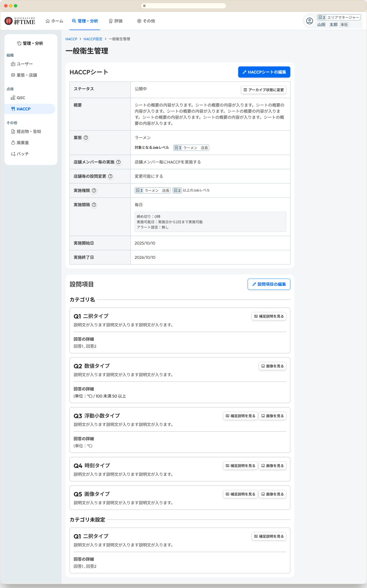The image size is (367, 588).
Task: Click help icon next to 店舗メンバー毎の実施
Action: click(x=118, y=162)
